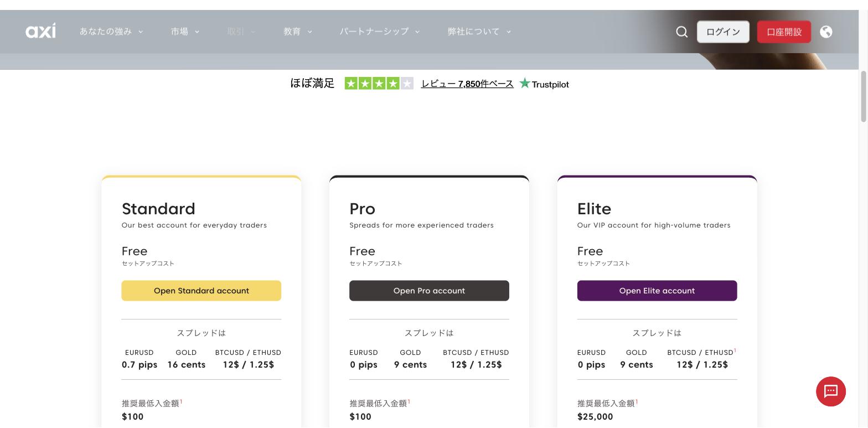Screen dimensions: 868x428
Task: Click the ほぼ満足 rating text
Action: (312, 84)
